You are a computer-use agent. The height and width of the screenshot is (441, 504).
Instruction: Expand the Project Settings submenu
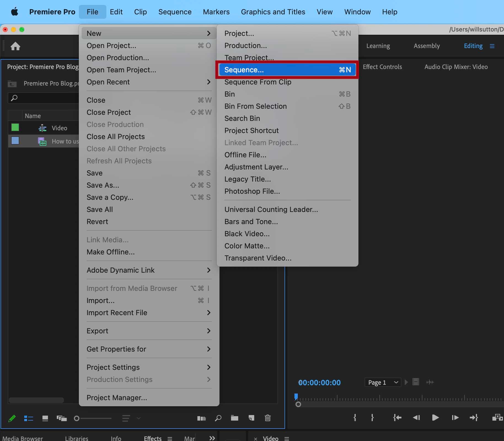click(149, 367)
